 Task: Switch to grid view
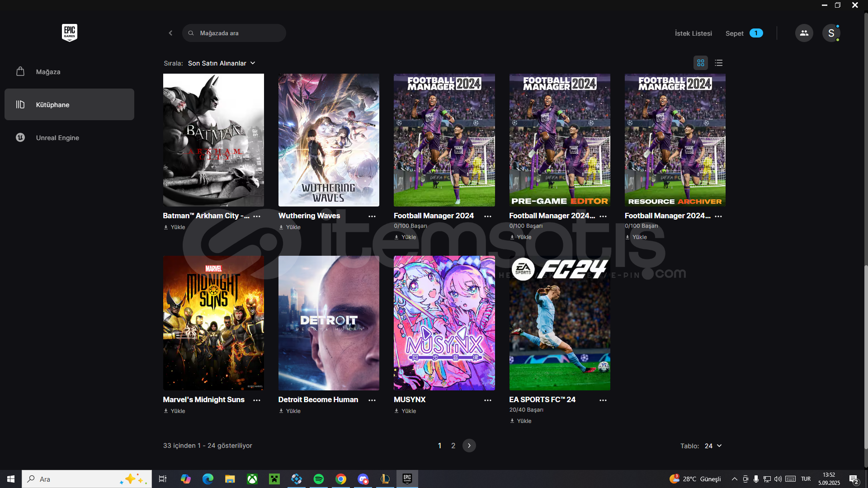701,63
